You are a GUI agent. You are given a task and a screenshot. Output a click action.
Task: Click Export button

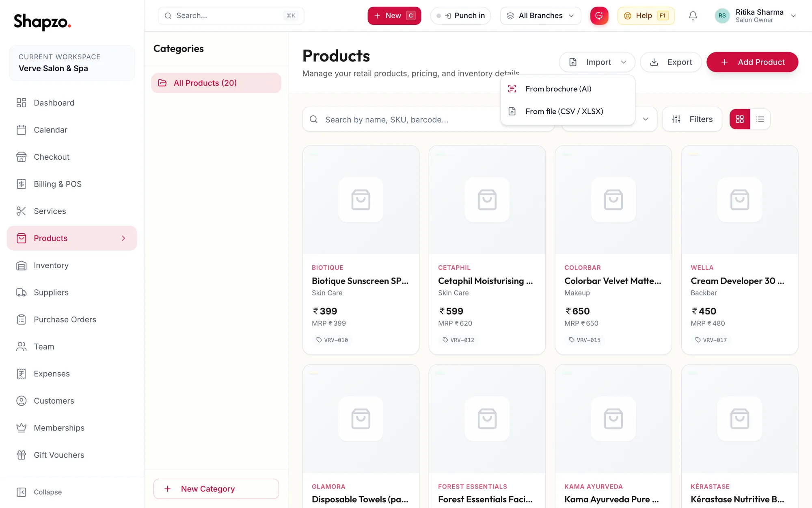[x=671, y=62]
